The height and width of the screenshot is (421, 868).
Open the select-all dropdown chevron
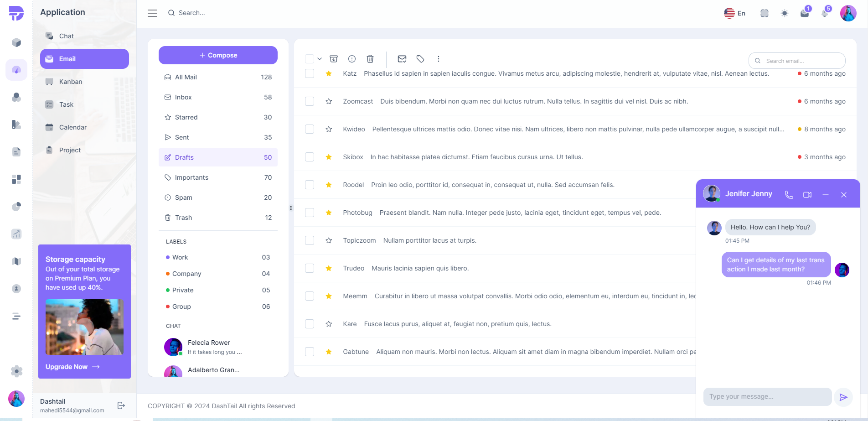pos(320,59)
